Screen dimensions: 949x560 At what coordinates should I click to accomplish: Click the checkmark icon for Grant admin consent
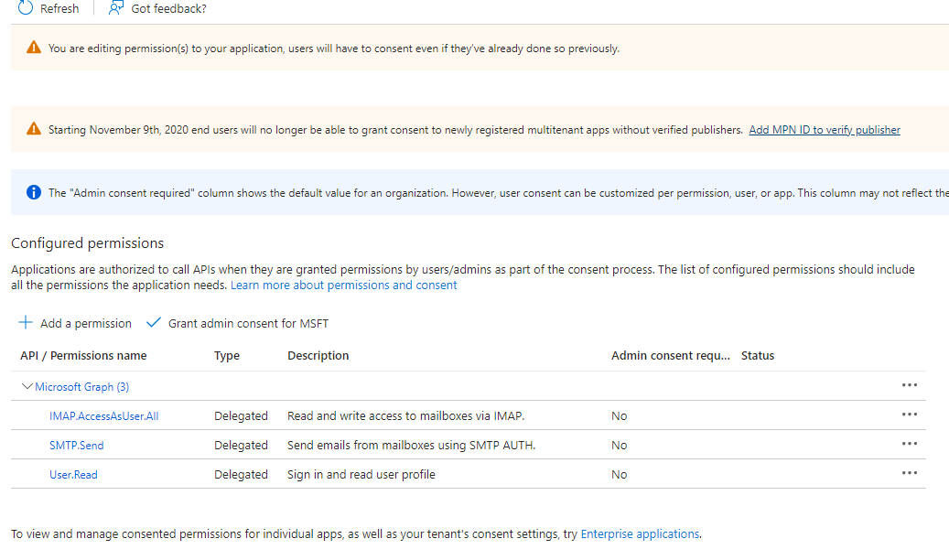(x=154, y=322)
